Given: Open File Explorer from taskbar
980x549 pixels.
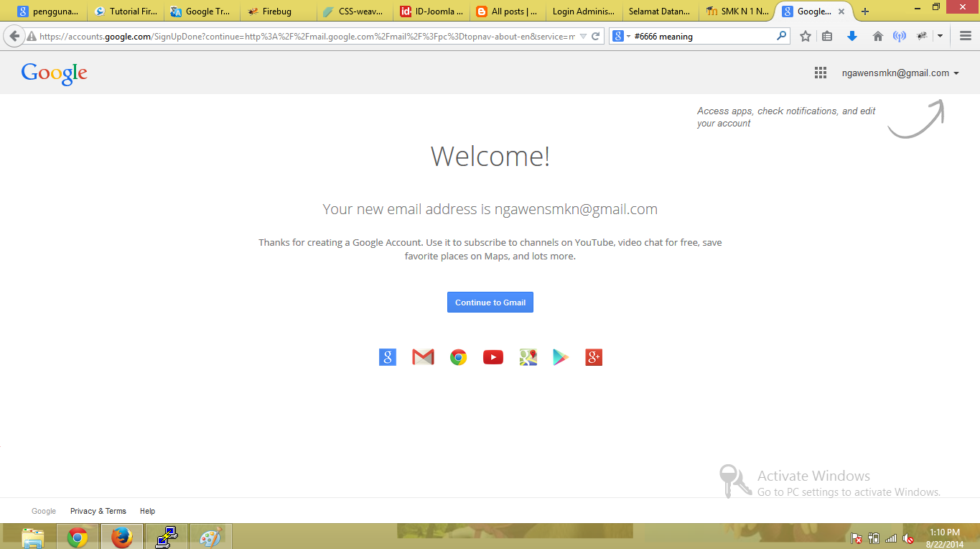Looking at the screenshot, I should click(33, 538).
